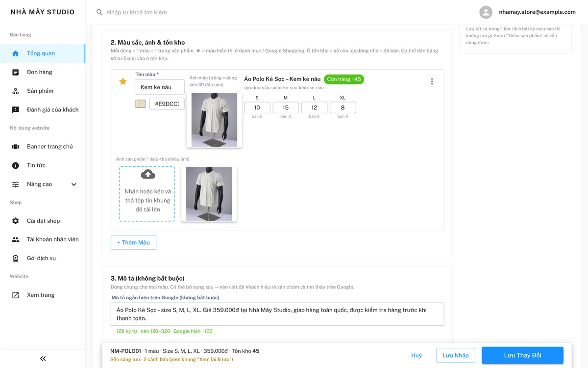Click the Tổng quan home icon

coord(16,53)
